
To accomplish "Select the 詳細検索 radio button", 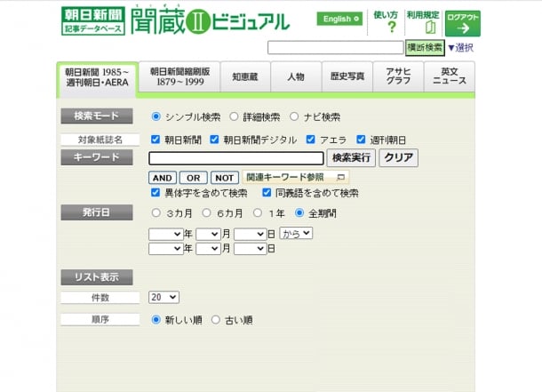I will click(x=234, y=116).
